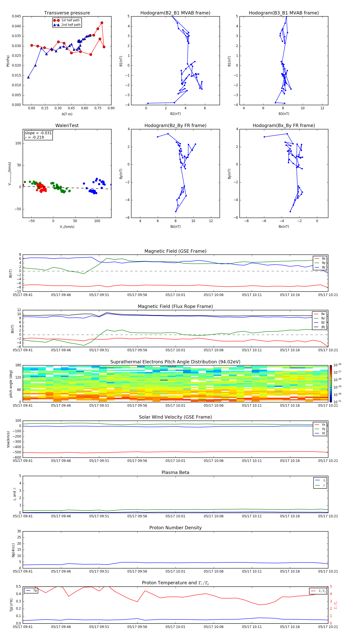This screenshot has height=644, width=351.
Task: Click the "Proton Temperature and Te/Tp" title
Action: pyautogui.click(x=175, y=583)
